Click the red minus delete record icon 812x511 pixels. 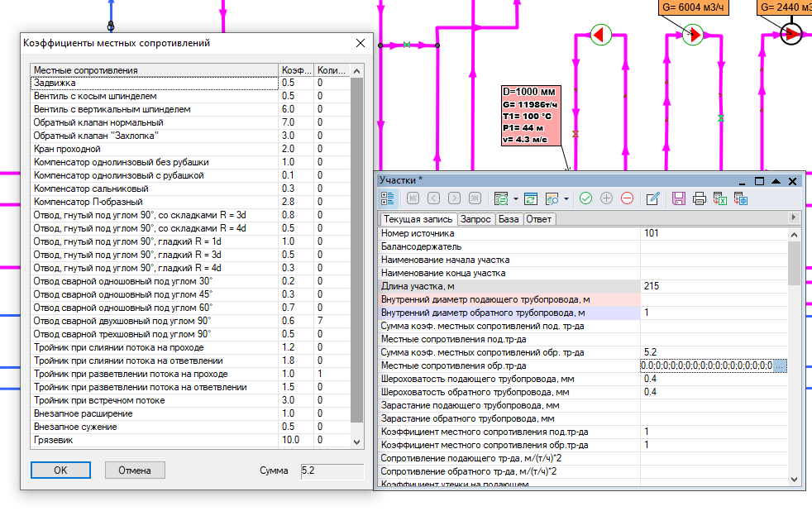(627, 198)
